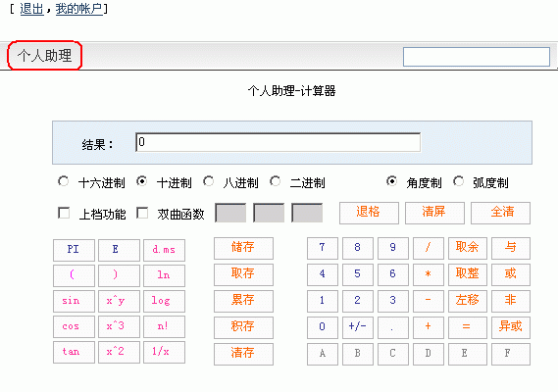558x392 pixels.
Task: Click the 储存 memory store button
Action: coord(244,248)
